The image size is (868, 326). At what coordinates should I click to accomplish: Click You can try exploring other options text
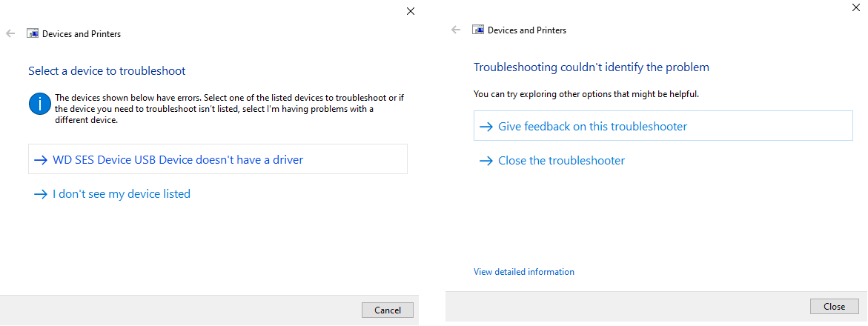[x=586, y=94]
